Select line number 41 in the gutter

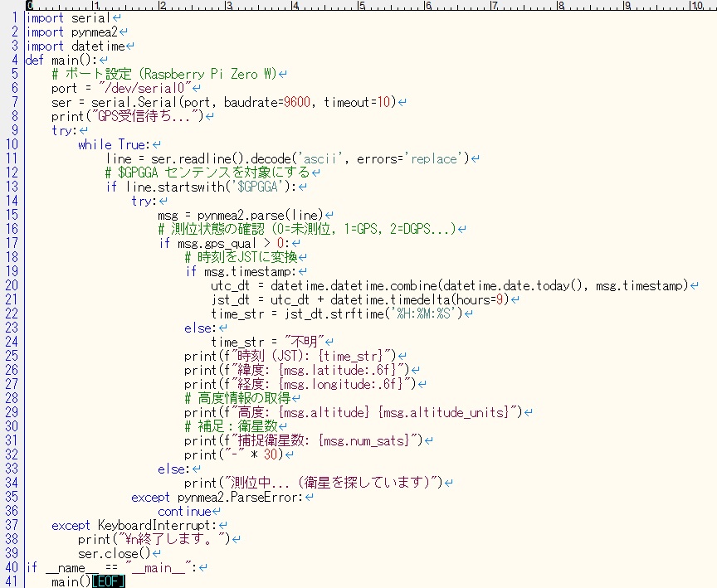pyautogui.click(x=11, y=581)
